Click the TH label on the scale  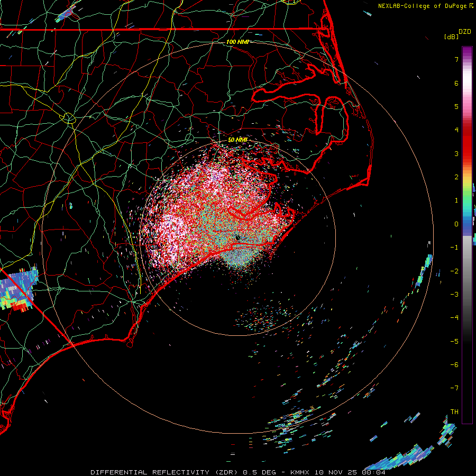(454, 412)
